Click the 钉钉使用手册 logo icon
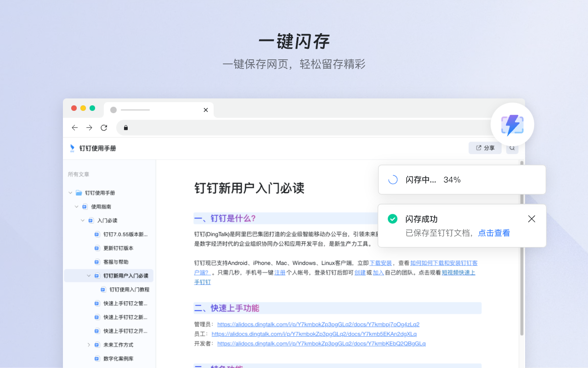Screen dimensions: 588x368 pyautogui.click(x=72, y=148)
